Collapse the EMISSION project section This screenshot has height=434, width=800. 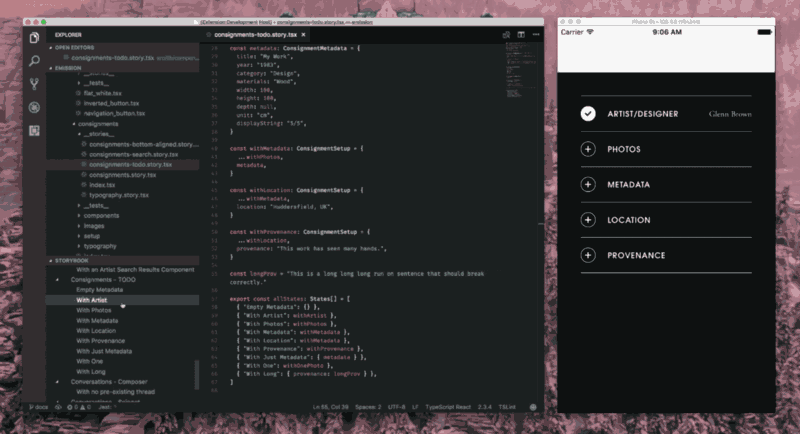click(51, 68)
